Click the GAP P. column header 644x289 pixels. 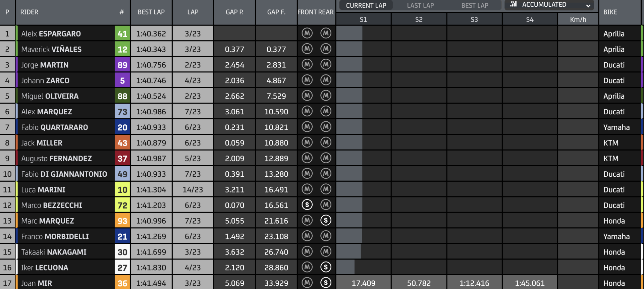(x=234, y=12)
